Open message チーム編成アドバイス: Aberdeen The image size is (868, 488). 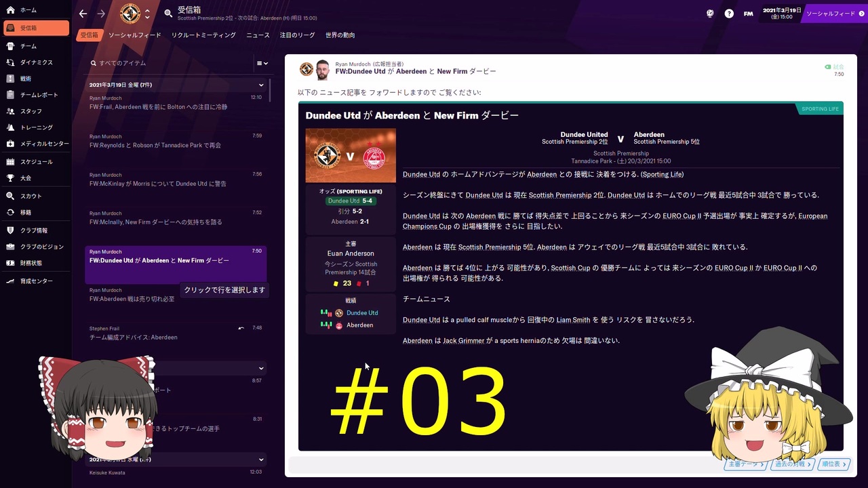176,342
